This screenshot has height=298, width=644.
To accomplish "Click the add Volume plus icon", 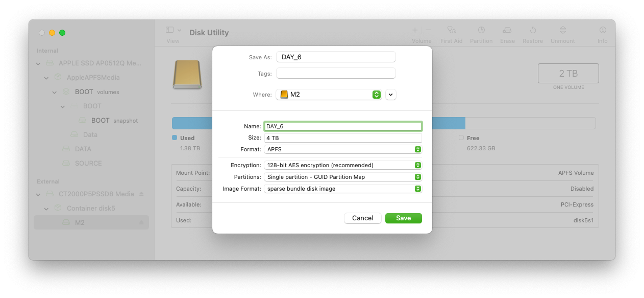I will 415,30.
